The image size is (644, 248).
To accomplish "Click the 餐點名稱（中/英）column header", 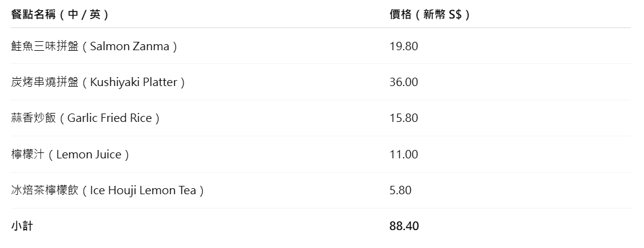I will tap(60, 14).
